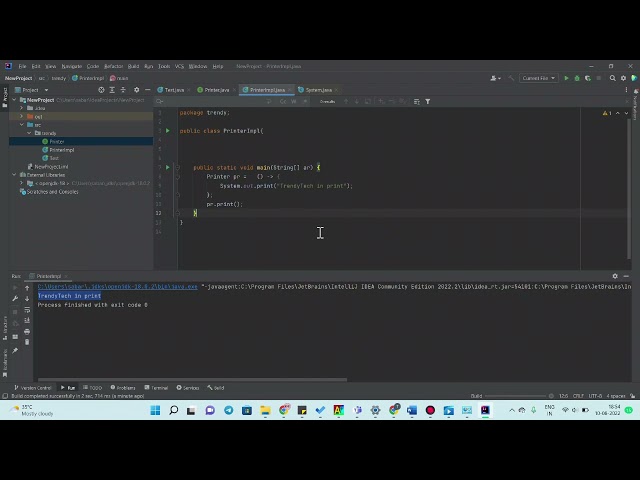Click run gutter icon beside main method
Viewport: 640px width, 480px height.
pyautogui.click(x=168, y=167)
